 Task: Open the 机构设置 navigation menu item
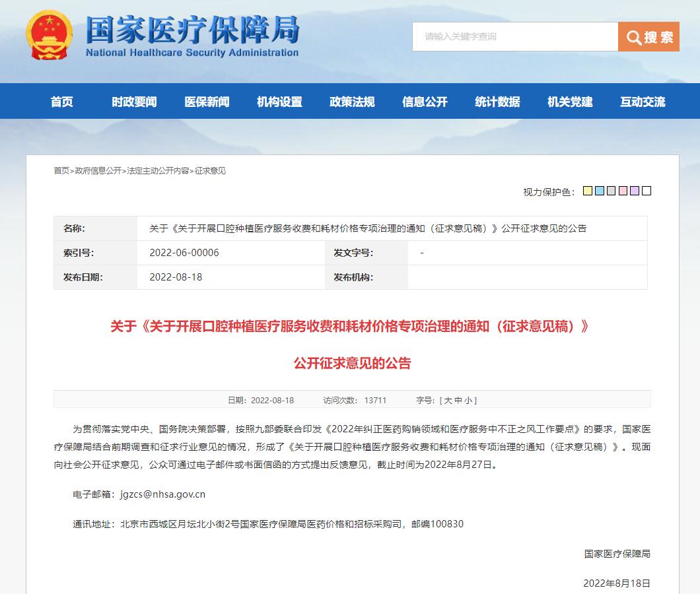click(280, 101)
